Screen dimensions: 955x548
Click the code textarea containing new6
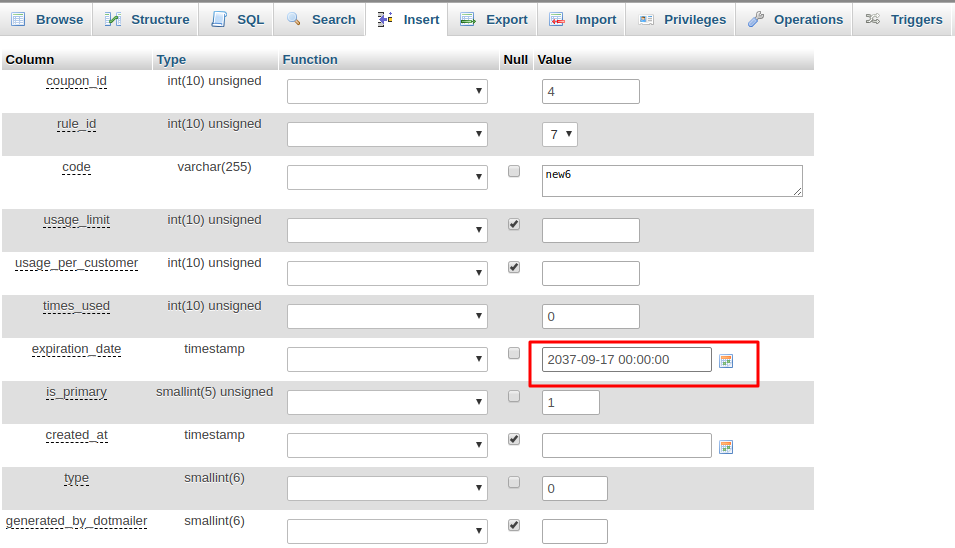(x=672, y=181)
